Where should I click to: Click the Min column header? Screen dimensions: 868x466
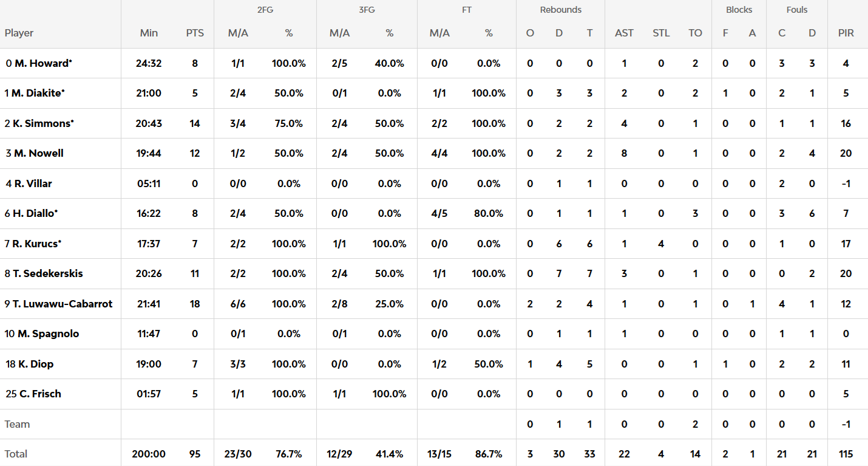149,33
